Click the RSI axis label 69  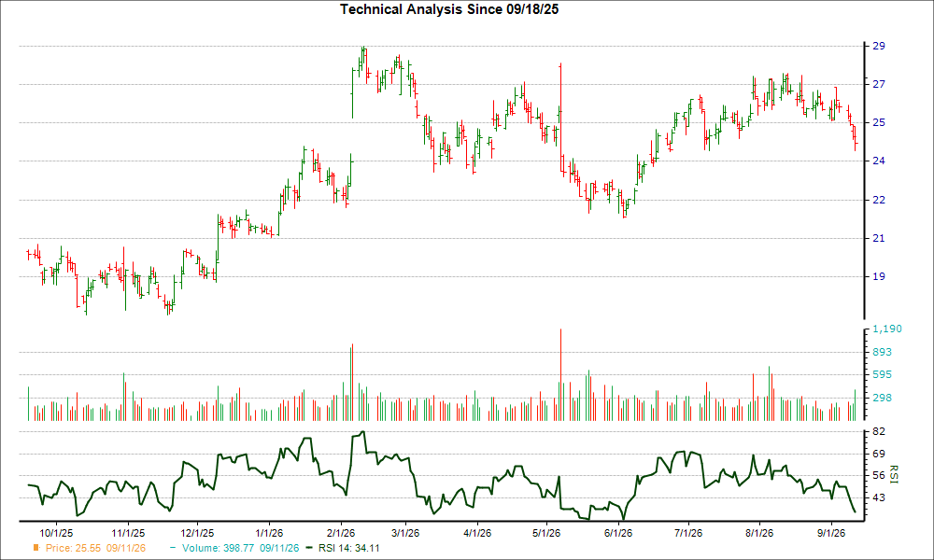click(879, 455)
